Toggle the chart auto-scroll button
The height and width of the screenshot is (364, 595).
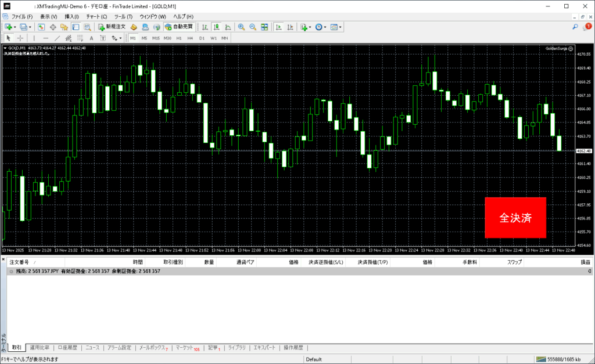pos(278,27)
